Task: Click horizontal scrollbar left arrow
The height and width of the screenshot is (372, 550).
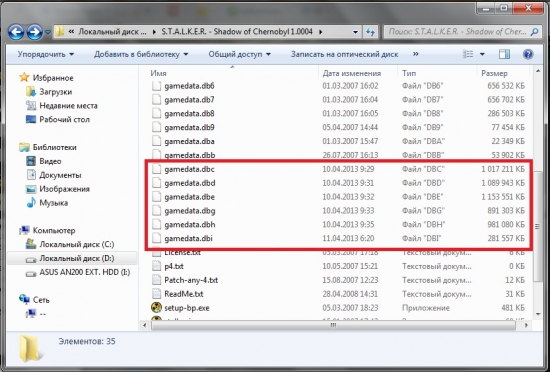Action: coord(145,325)
